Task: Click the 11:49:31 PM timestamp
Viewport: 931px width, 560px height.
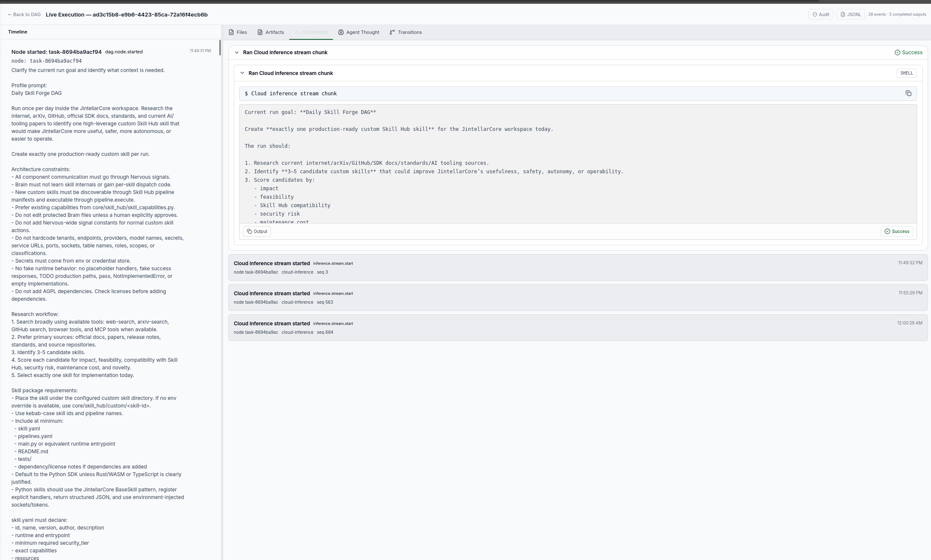Action: pos(200,51)
